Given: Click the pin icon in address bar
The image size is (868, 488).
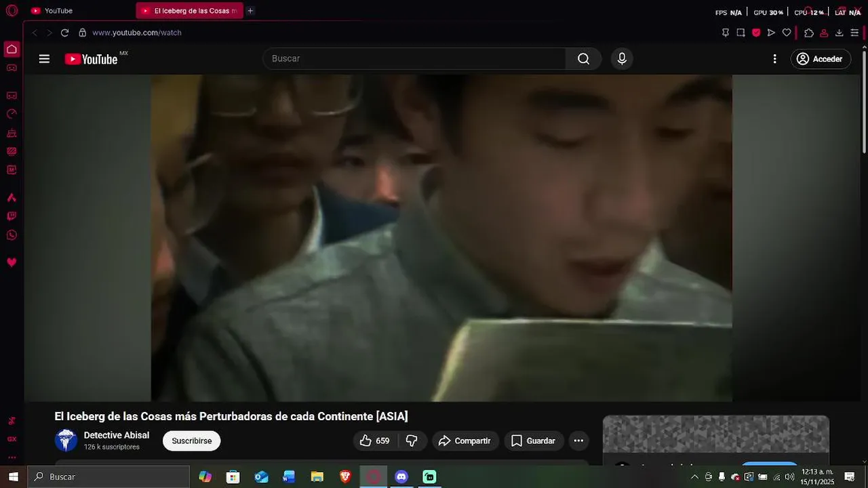Looking at the screenshot, I should pyautogui.click(x=726, y=33).
